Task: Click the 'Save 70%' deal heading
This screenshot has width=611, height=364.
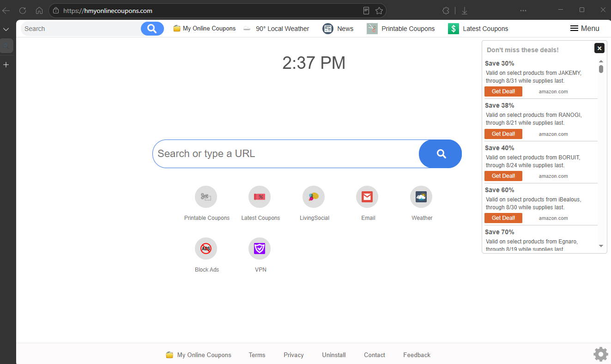Action: click(x=500, y=232)
